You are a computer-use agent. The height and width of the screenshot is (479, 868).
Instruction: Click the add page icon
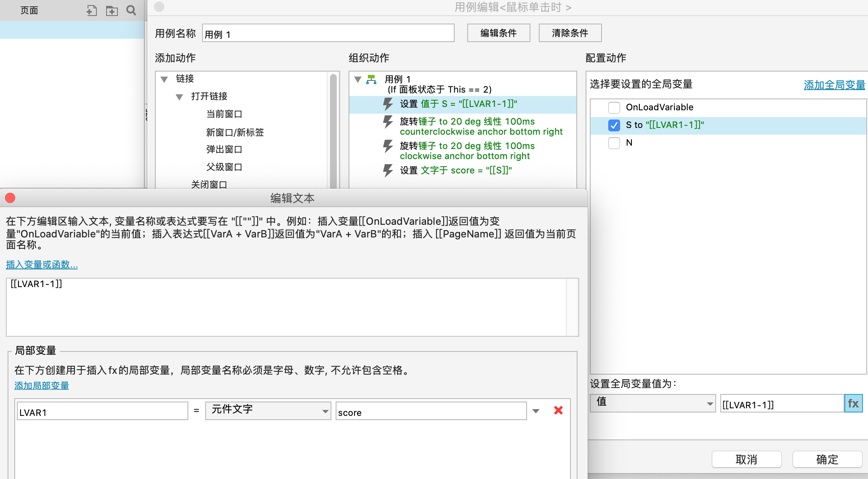tap(91, 11)
